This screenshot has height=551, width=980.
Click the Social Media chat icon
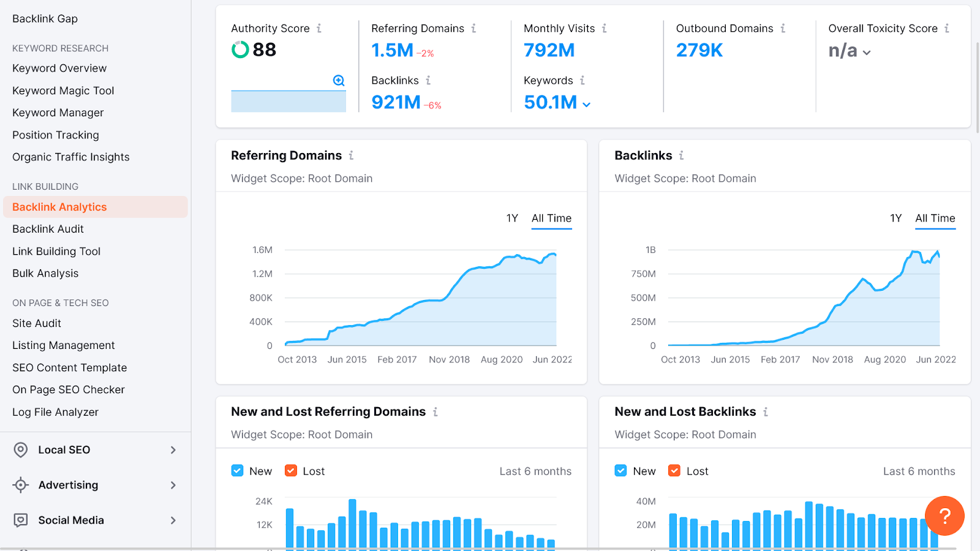[x=21, y=520]
